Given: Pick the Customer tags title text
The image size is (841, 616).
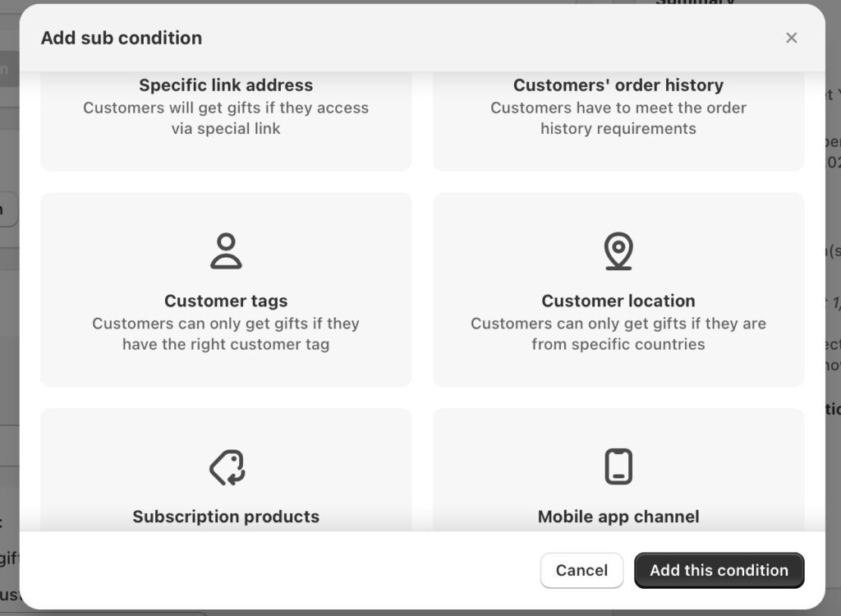Looking at the screenshot, I should coord(226,301).
